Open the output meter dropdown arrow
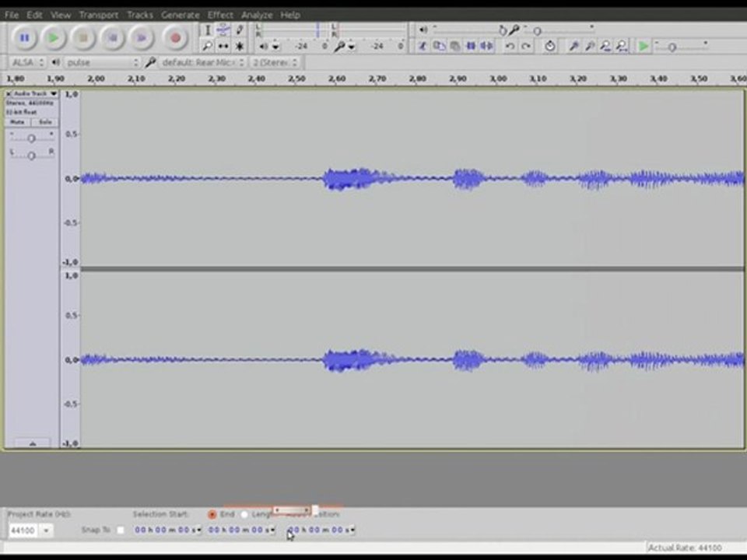The image size is (747, 560). pyautogui.click(x=275, y=47)
